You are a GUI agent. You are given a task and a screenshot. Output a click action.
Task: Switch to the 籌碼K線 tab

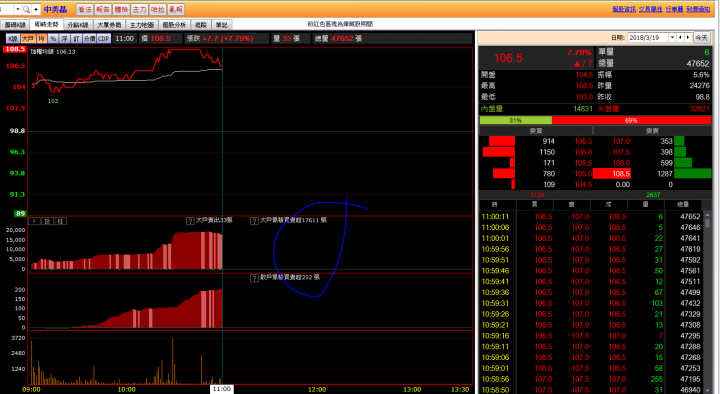15,25
